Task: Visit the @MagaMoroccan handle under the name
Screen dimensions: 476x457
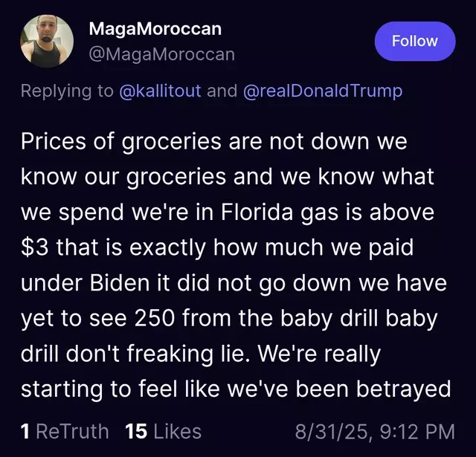Action: coord(162,55)
